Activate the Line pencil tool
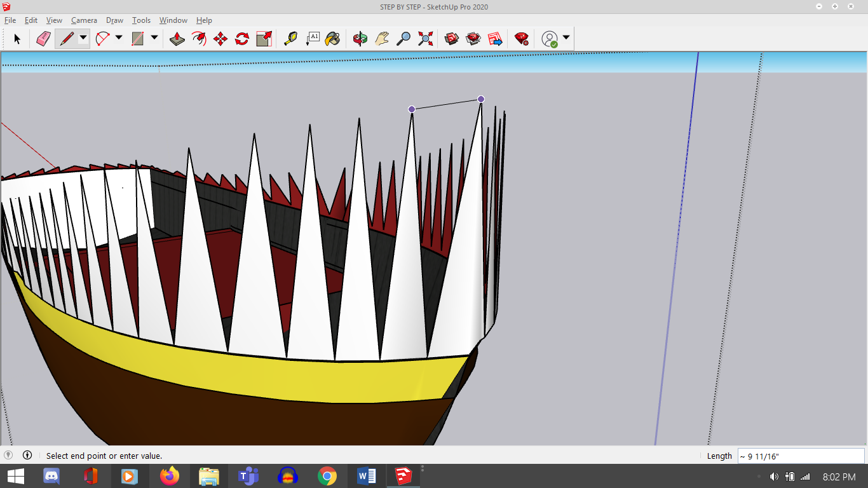This screenshot has height=488, width=868. 66,39
